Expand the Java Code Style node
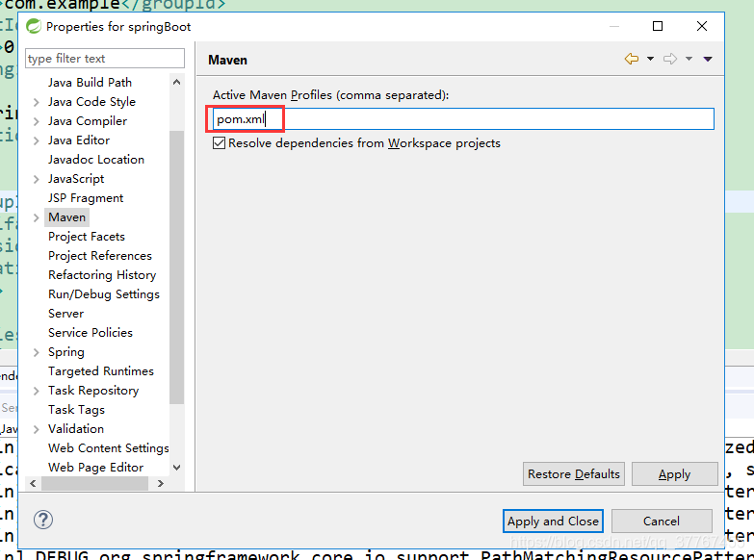Screen dimensions: 754x560 pos(36,102)
